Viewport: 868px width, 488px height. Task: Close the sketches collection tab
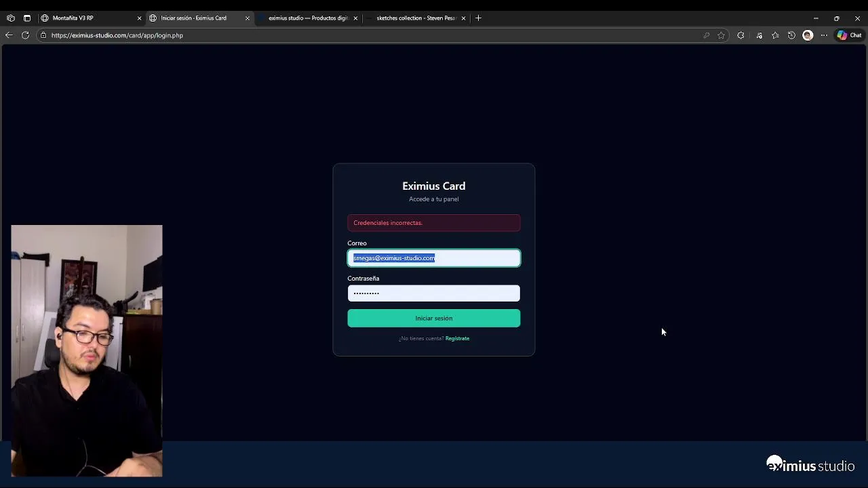[x=464, y=18]
